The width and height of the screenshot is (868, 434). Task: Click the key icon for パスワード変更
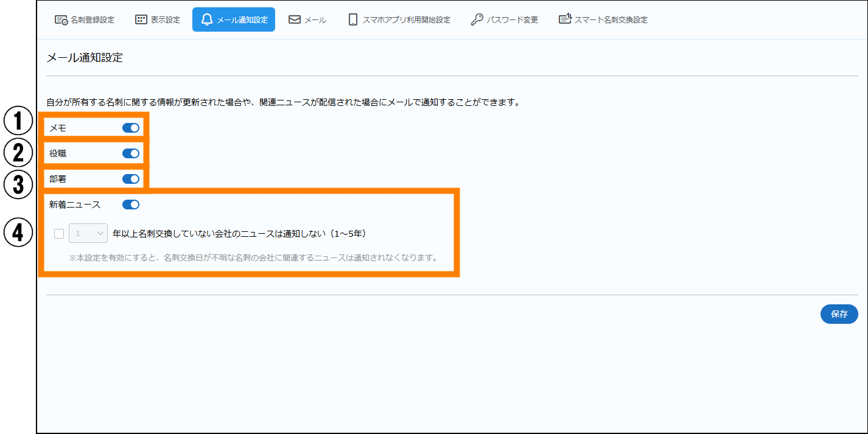477,19
